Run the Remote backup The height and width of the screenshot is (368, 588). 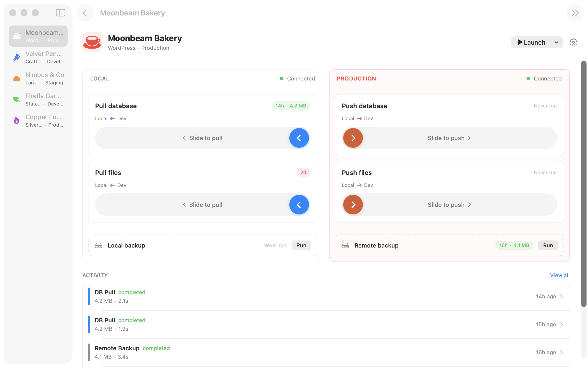click(548, 245)
